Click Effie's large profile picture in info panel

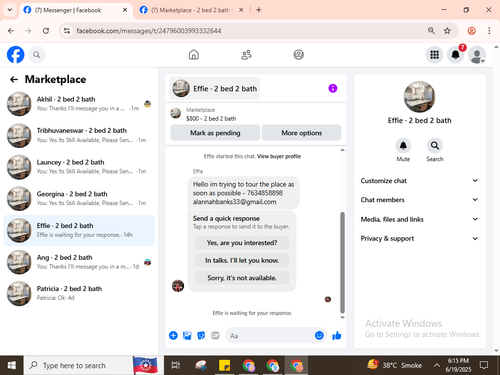(419, 97)
